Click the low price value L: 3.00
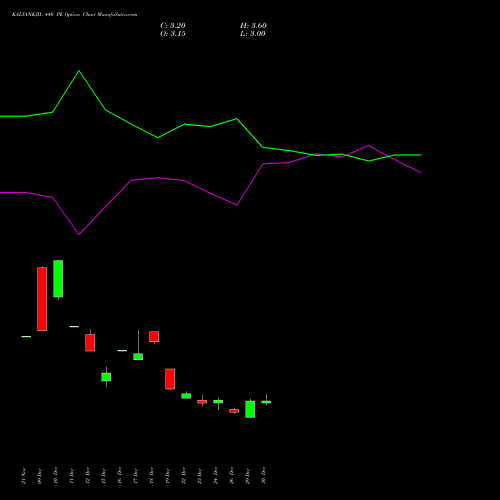 pyautogui.click(x=253, y=34)
